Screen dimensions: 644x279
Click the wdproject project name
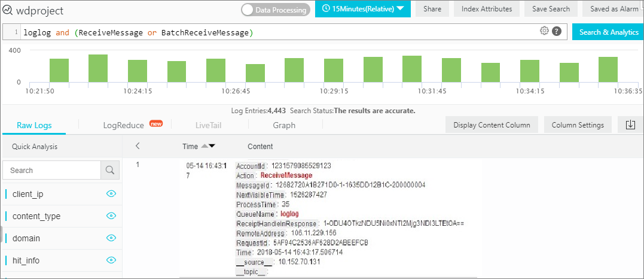pyautogui.click(x=40, y=10)
